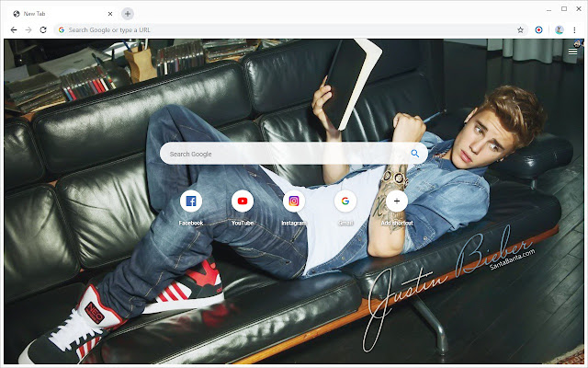This screenshot has height=368, width=588.
Task: Open the red-blue circular extension icon
Action: click(538, 30)
